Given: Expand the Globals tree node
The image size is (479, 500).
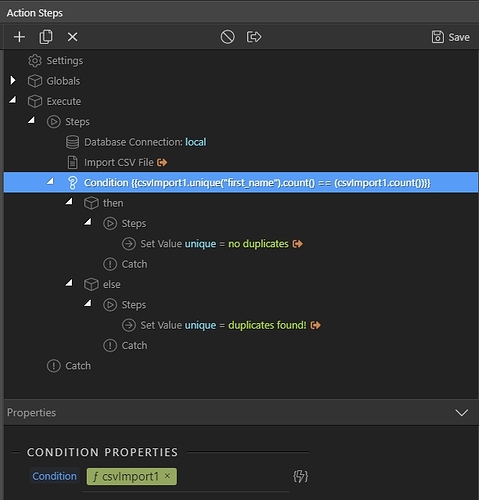Looking at the screenshot, I should click(13, 80).
